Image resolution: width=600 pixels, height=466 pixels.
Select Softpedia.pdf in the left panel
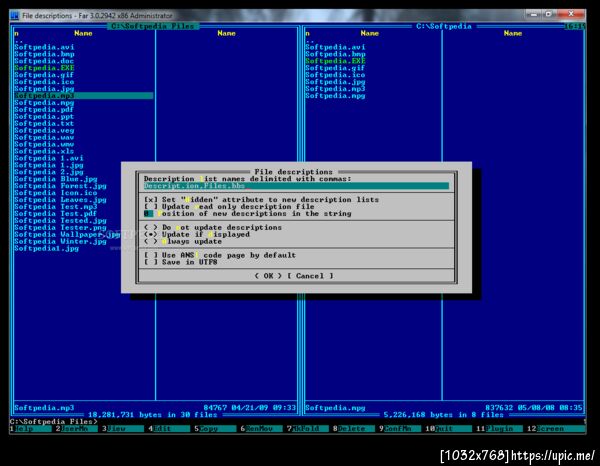pos(44,109)
